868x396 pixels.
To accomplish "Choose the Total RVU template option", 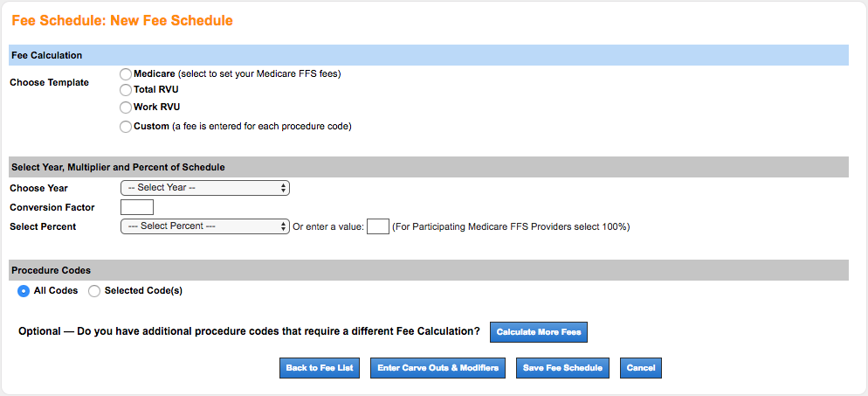I will (127, 90).
